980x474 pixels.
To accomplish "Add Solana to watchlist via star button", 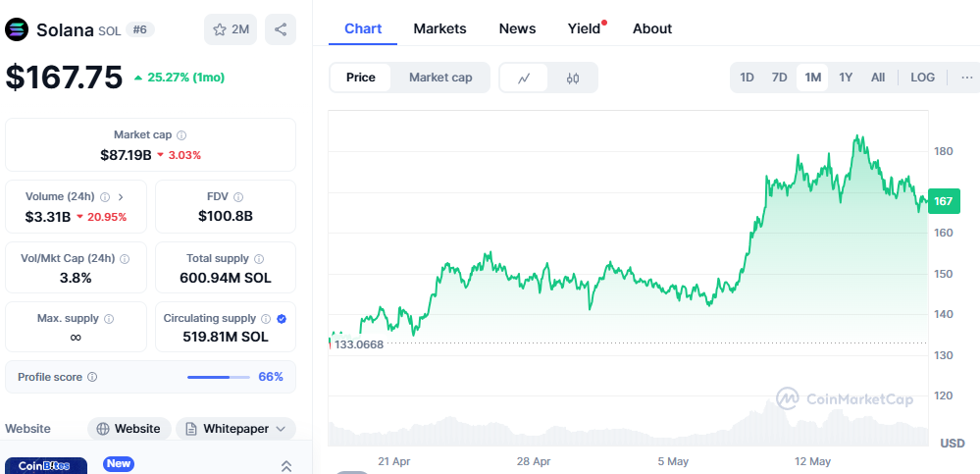I will (x=231, y=29).
